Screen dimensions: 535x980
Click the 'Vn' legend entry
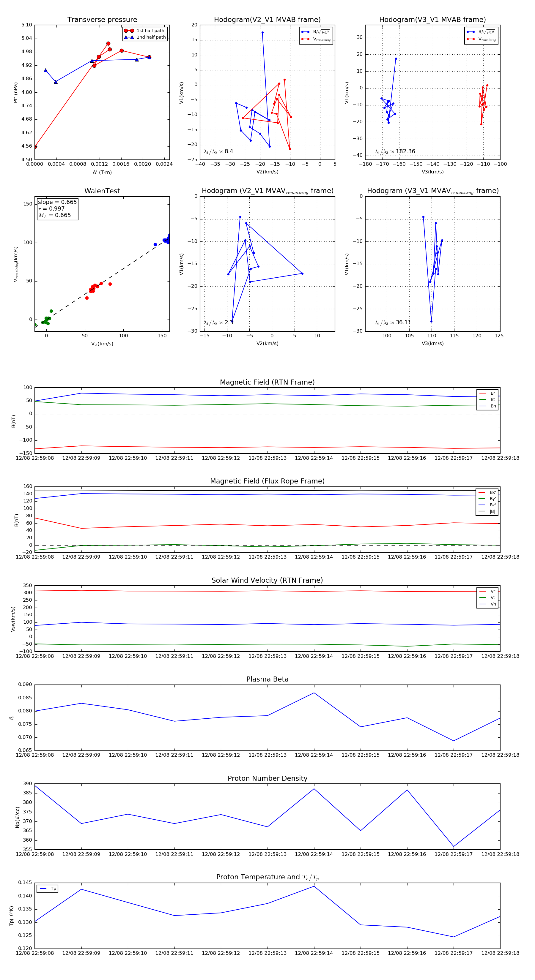coord(487,604)
